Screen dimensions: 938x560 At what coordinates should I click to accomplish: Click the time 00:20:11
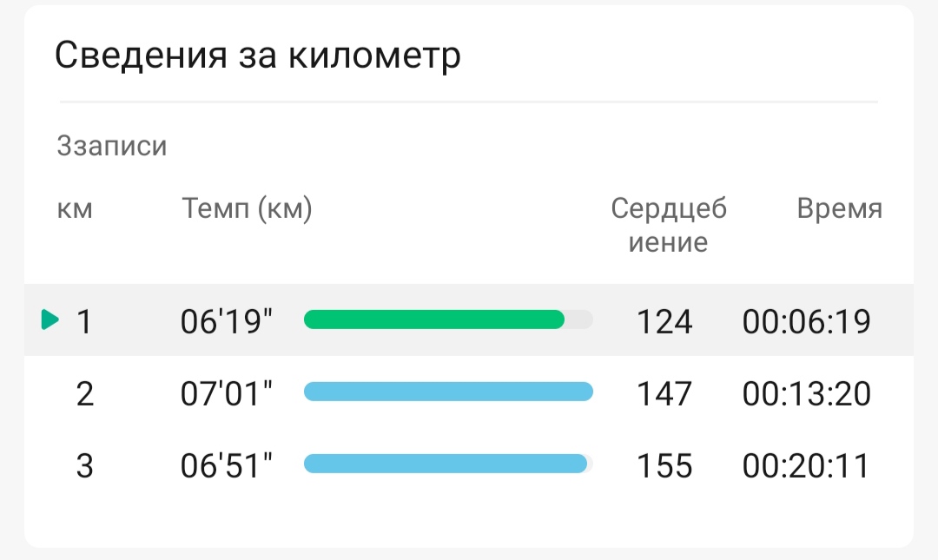point(806,466)
